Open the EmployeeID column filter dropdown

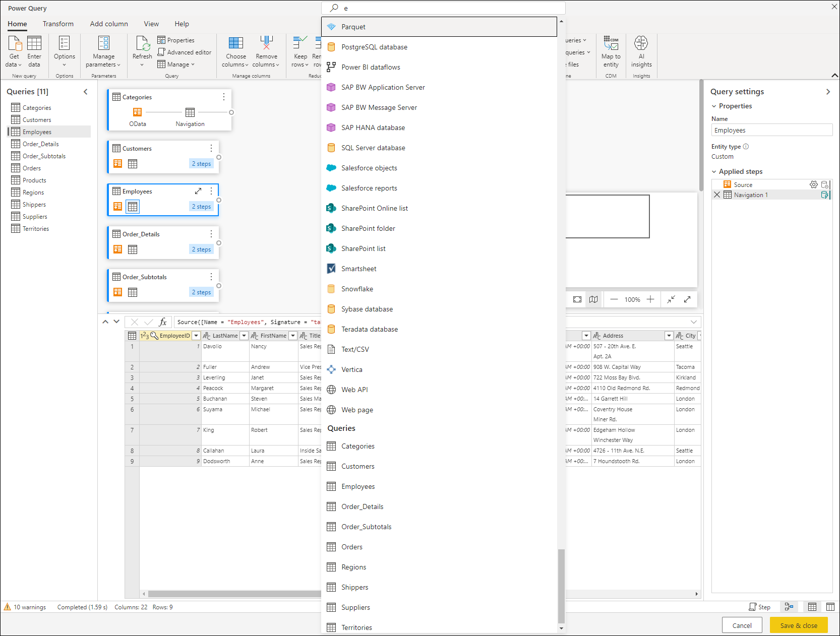click(196, 336)
